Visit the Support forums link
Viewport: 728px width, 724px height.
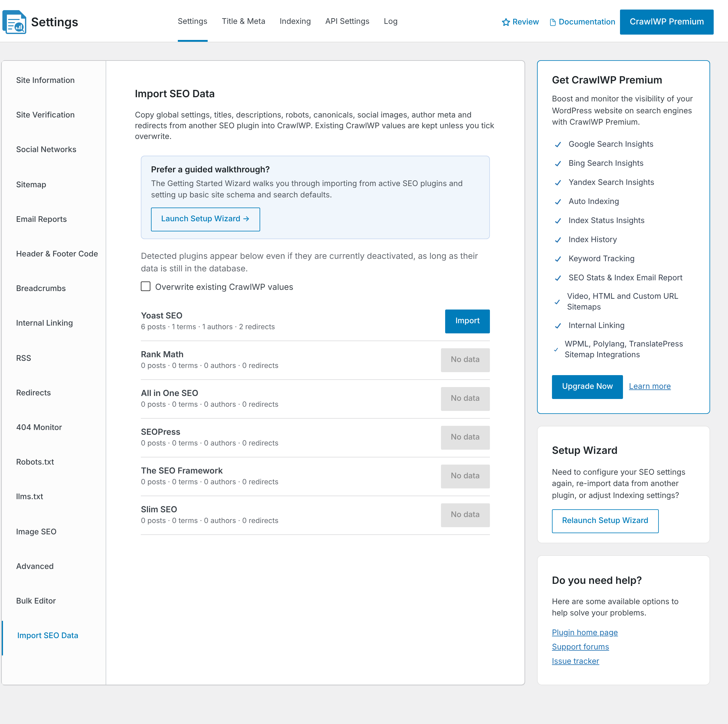[580, 647]
